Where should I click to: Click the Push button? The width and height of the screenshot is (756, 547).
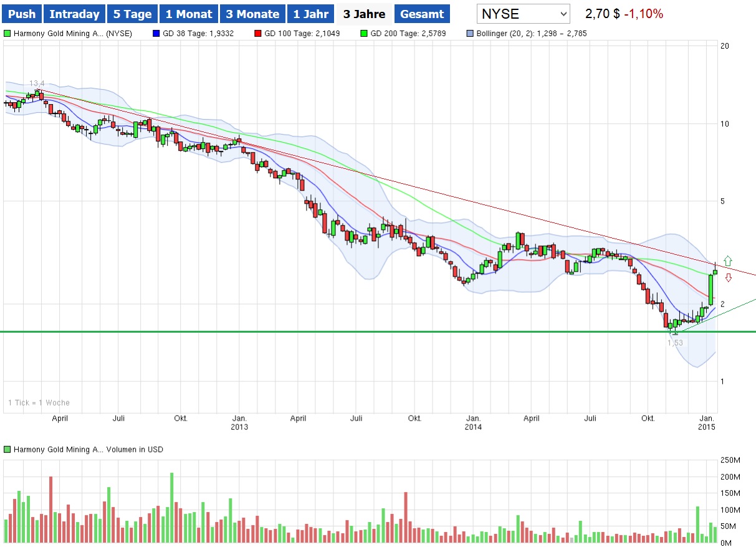click(21, 13)
